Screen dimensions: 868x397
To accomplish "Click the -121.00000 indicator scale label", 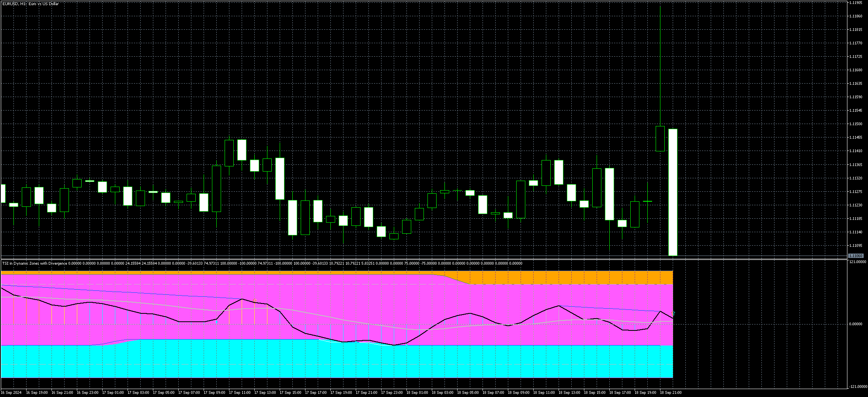I will (858, 387).
